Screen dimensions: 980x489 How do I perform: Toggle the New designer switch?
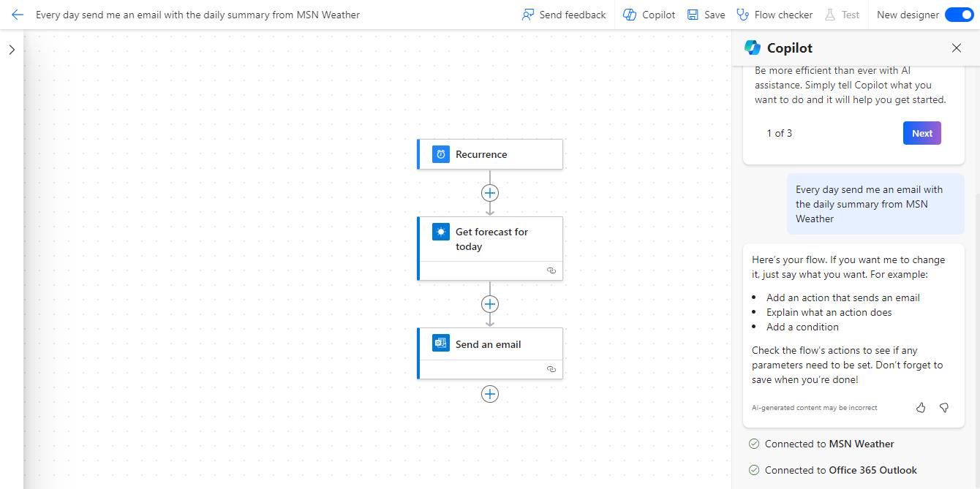point(959,15)
